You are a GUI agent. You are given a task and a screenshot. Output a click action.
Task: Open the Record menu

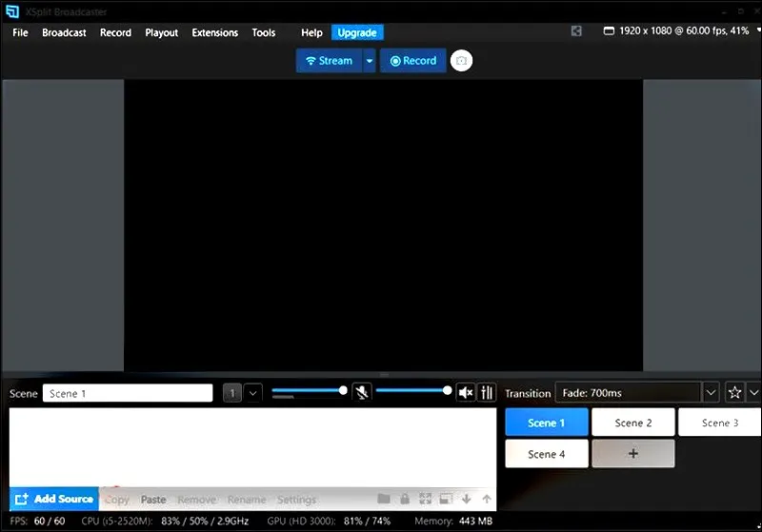[115, 32]
